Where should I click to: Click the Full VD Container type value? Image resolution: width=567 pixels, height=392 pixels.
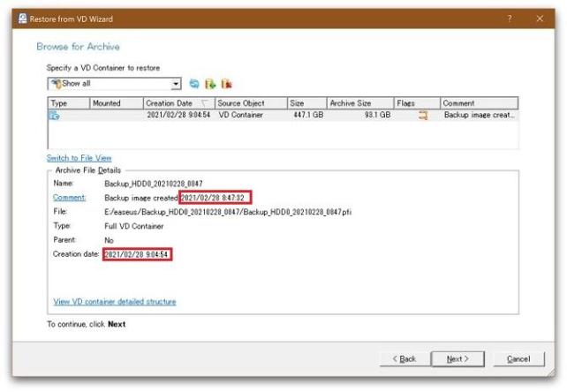pyautogui.click(x=133, y=226)
